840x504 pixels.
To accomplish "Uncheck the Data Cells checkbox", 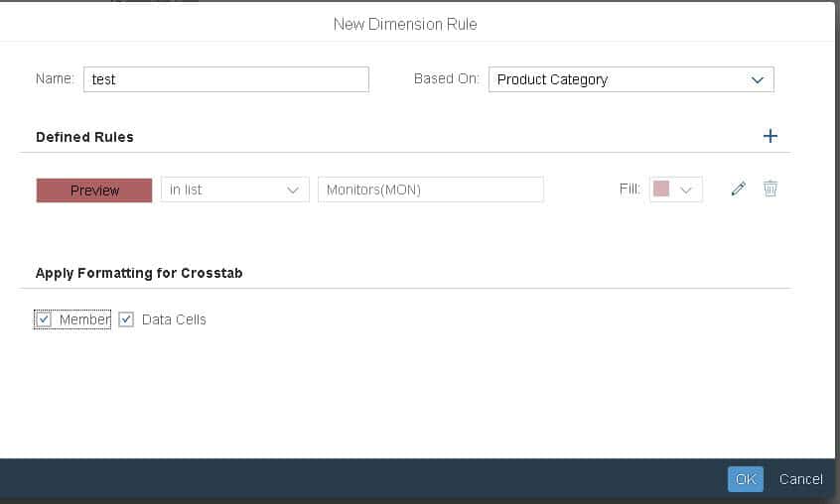I will pos(126,319).
